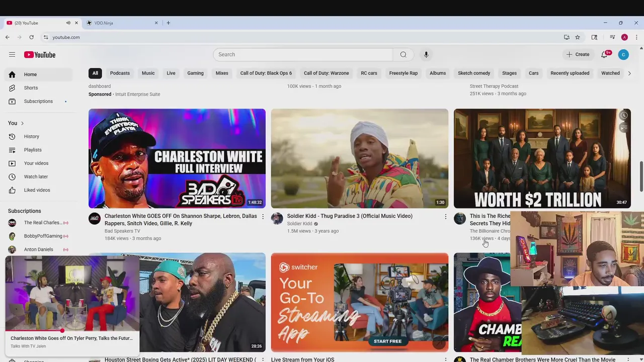Select the Sketch comedy chip
The height and width of the screenshot is (362, 644).
pos(474,73)
